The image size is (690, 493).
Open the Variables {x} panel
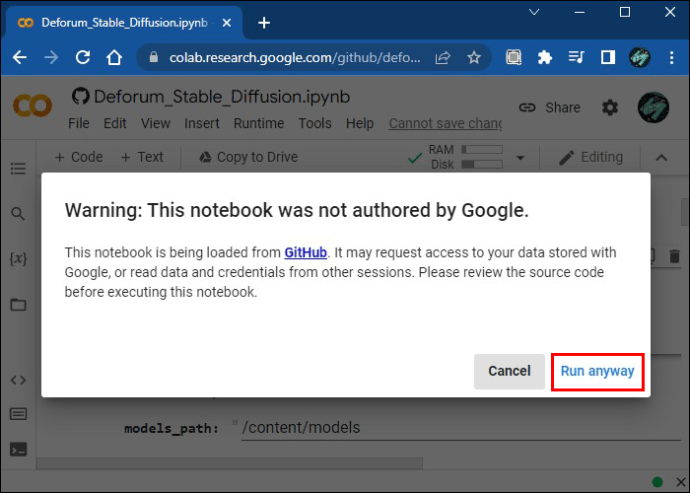pyautogui.click(x=18, y=258)
